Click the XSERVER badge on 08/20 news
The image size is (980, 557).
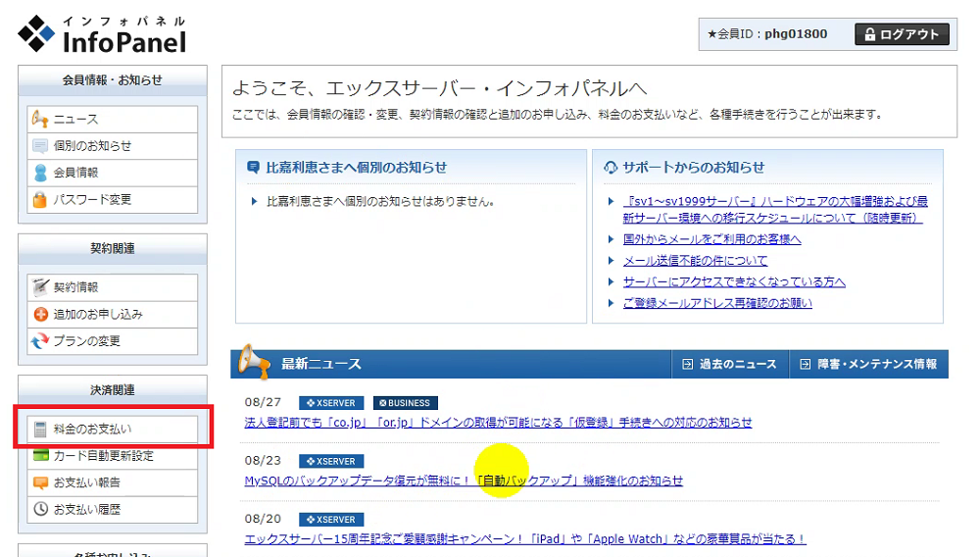(331, 520)
